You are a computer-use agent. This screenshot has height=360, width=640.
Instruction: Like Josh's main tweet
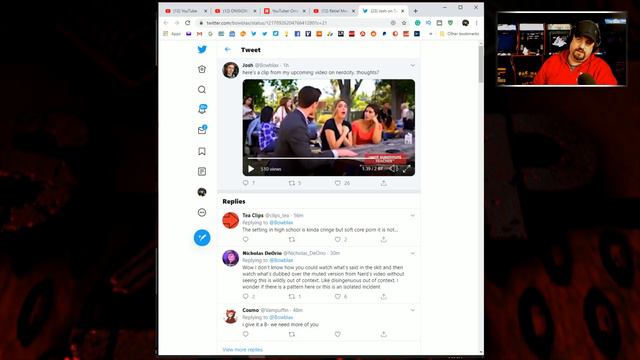338,183
